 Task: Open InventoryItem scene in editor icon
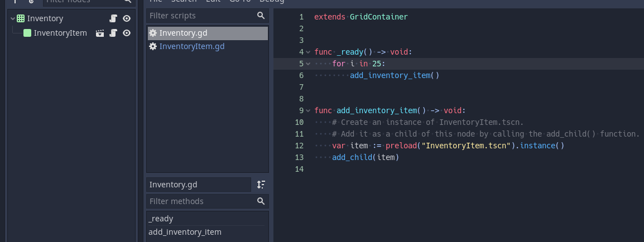tap(100, 33)
